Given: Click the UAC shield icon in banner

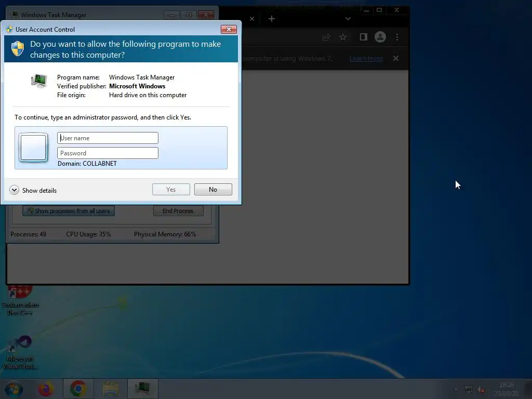Looking at the screenshot, I should [x=18, y=49].
